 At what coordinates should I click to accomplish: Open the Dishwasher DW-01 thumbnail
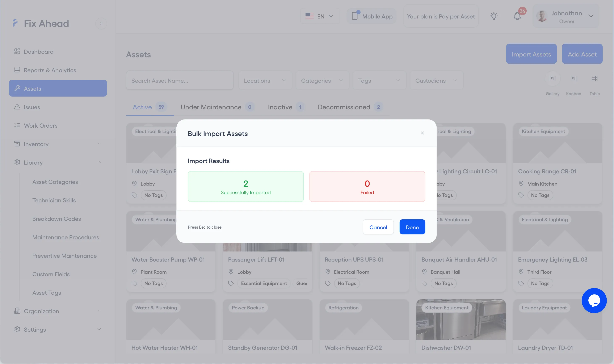461,320
